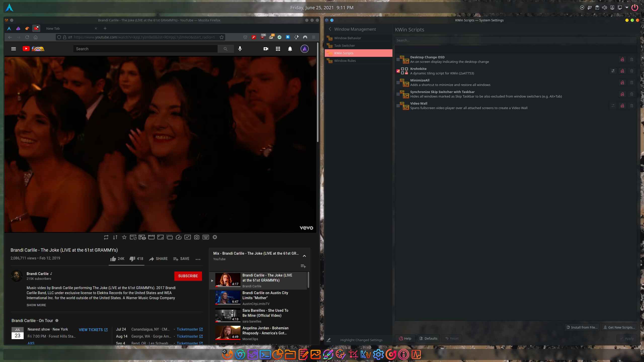
Task: Open the terminal from the dock
Action: pyautogui.click(x=265, y=354)
